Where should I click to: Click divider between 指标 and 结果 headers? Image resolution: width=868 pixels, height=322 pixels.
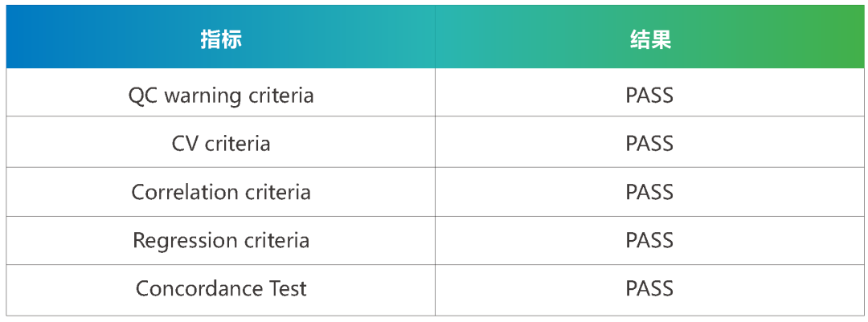[x=436, y=39]
